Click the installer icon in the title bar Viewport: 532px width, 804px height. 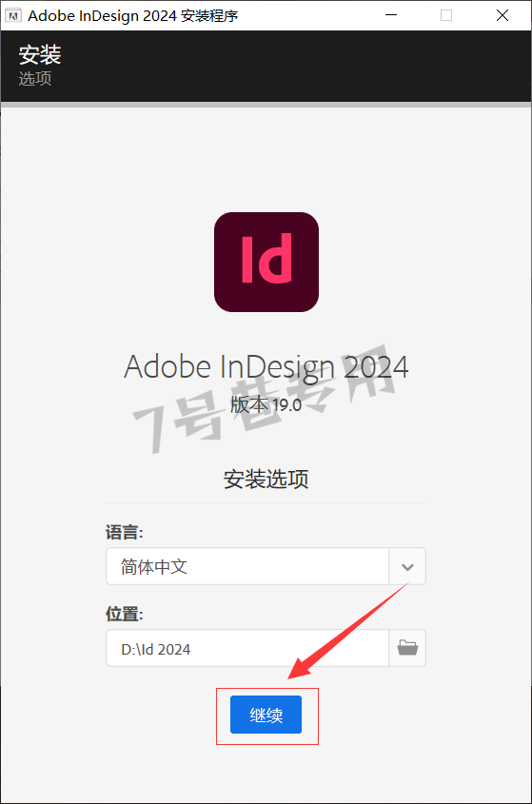(x=12, y=15)
